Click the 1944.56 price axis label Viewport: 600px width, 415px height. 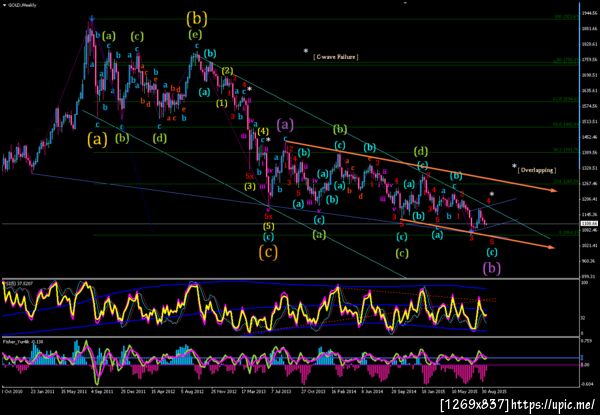pos(589,13)
